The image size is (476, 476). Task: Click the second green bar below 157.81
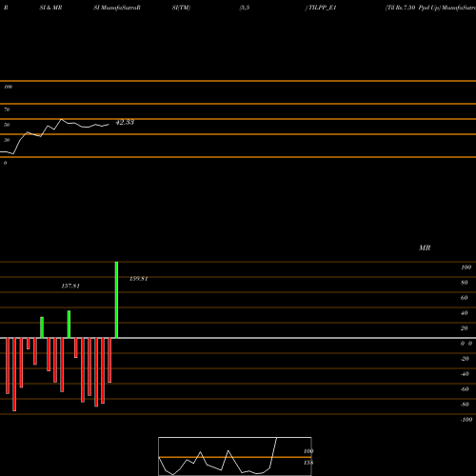pyautogui.click(x=69, y=325)
